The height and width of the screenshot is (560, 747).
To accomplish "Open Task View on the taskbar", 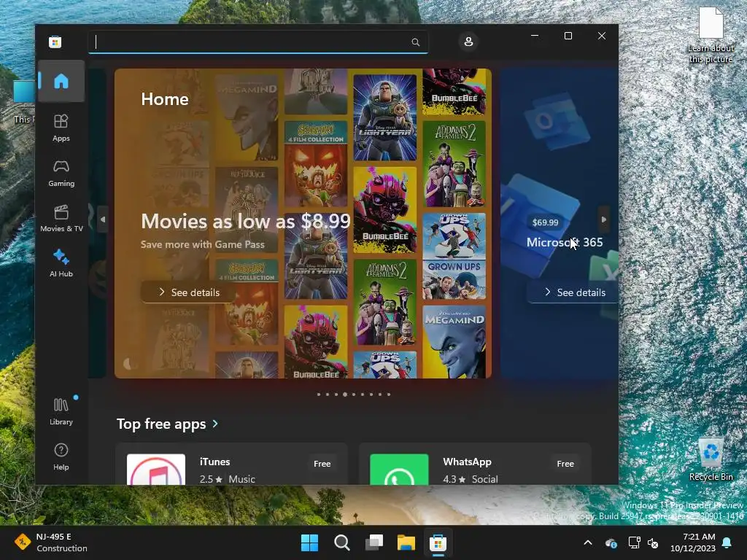I will pos(374,542).
